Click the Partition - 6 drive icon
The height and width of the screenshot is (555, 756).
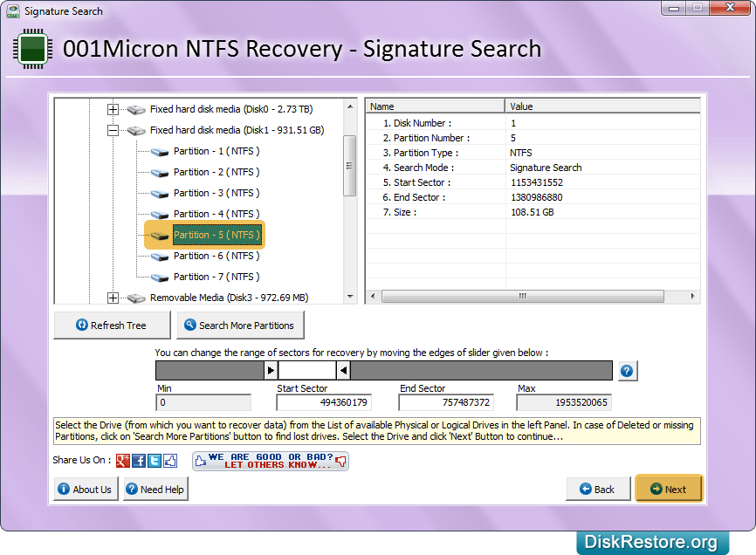pyautogui.click(x=160, y=257)
